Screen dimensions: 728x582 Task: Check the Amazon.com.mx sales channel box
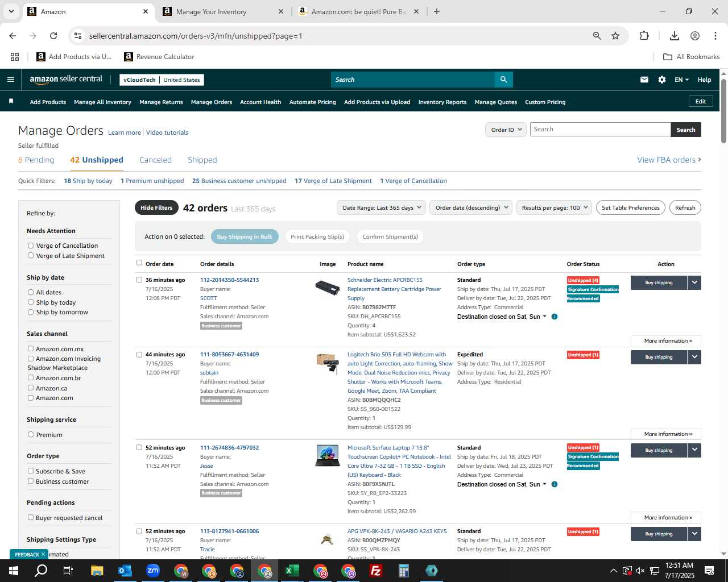31,349
